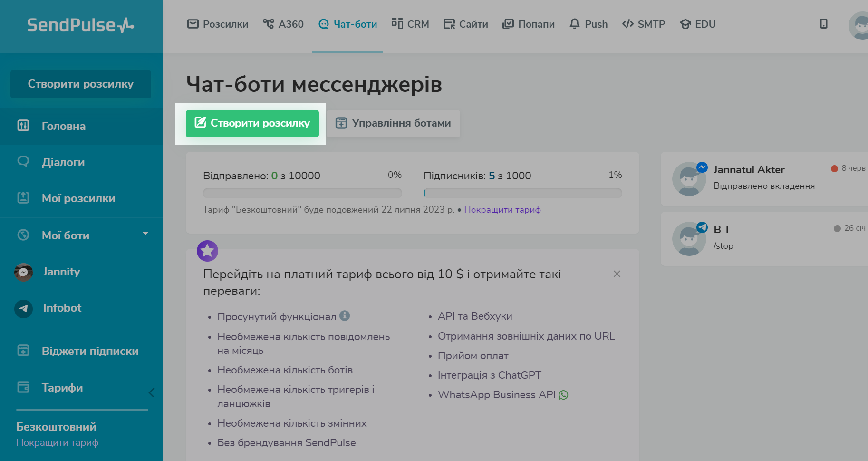The height and width of the screenshot is (461, 868).
Task: Click the subscribers progress bar
Action: (522, 193)
